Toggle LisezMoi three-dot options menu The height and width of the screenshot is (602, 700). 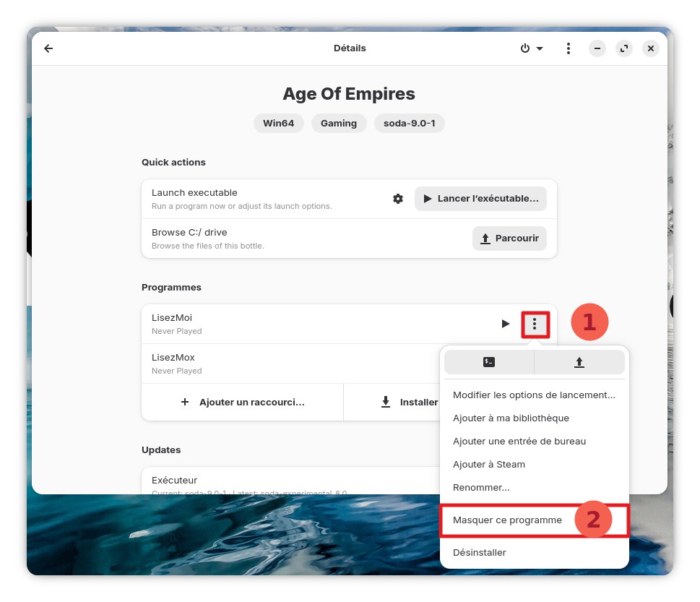[x=535, y=324]
